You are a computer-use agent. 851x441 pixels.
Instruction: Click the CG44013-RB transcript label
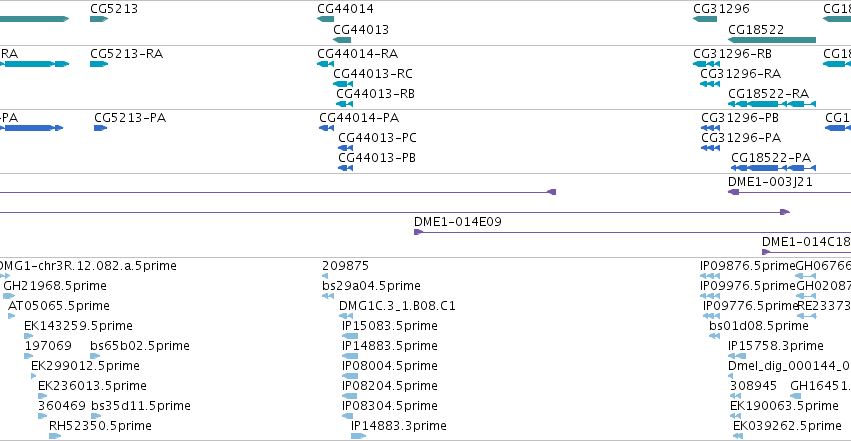[375, 94]
